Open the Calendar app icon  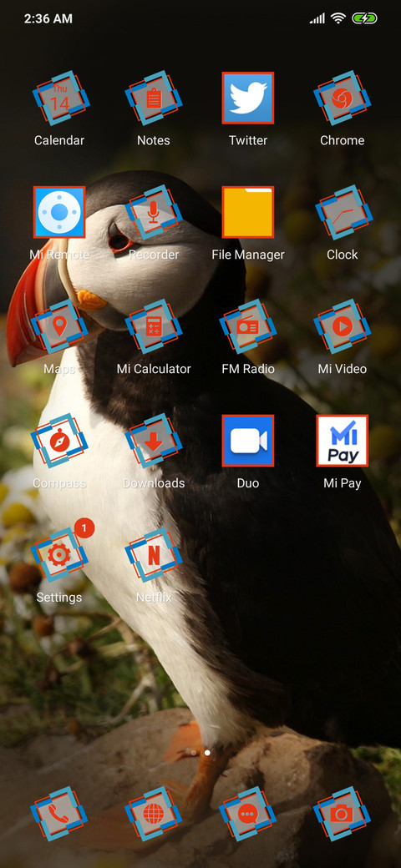point(60,98)
